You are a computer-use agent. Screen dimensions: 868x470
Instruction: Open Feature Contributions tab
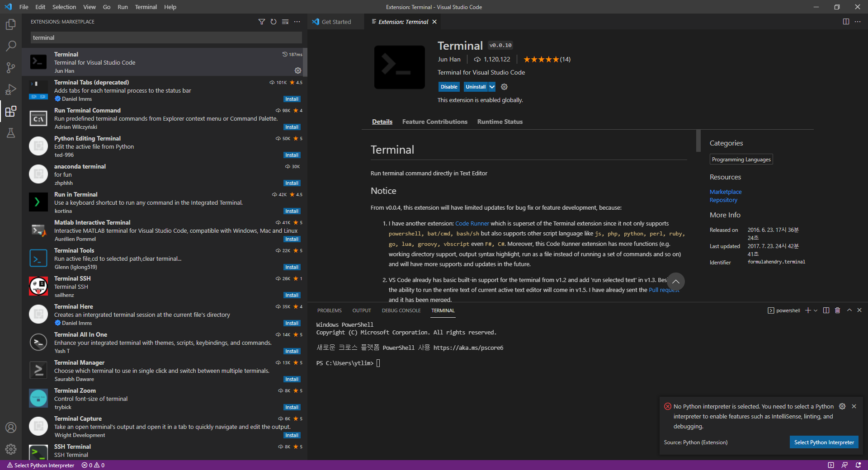pos(435,122)
